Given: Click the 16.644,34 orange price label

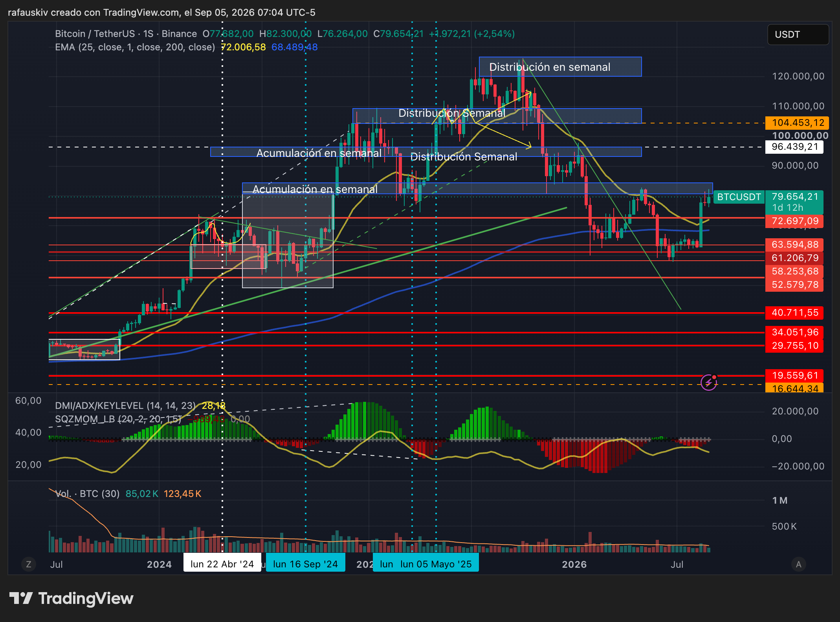Looking at the screenshot, I should click(794, 388).
